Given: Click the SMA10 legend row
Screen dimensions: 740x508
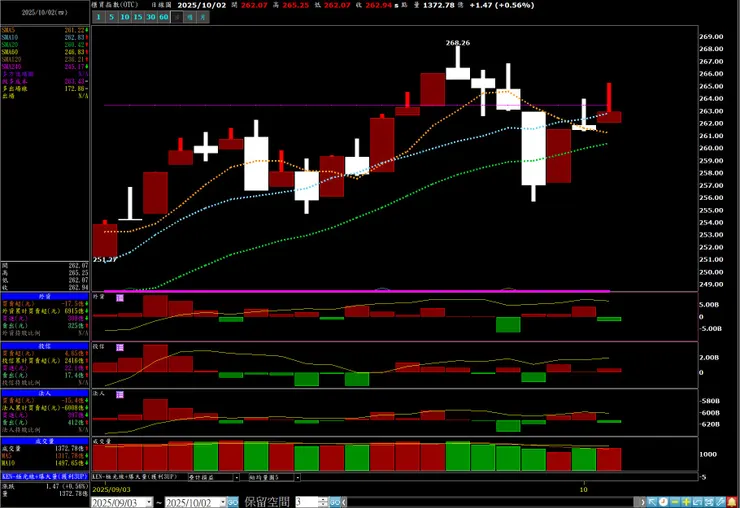Looking at the screenshot, I should (x=45, y=37).
